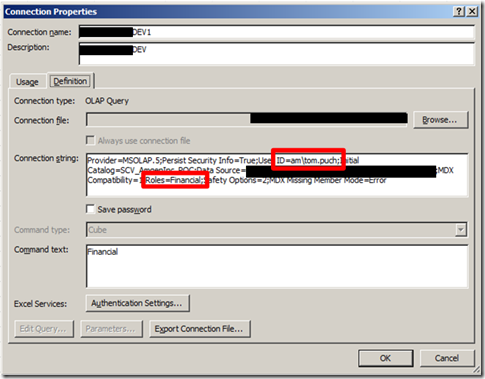485x379 pixels.
Task: Click the Description text field
Action: [x=277, y=54]
